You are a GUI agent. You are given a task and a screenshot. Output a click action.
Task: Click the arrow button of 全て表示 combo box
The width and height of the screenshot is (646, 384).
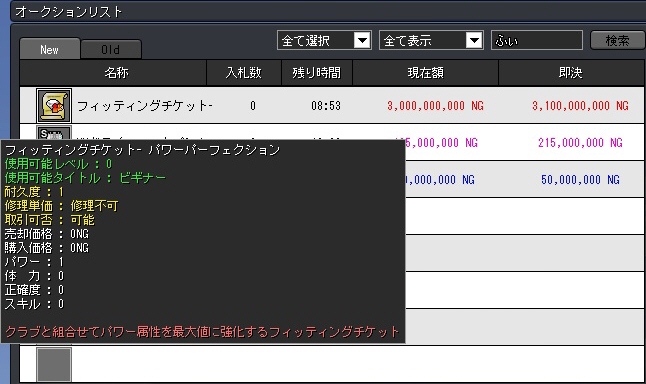tap(474, 40)
